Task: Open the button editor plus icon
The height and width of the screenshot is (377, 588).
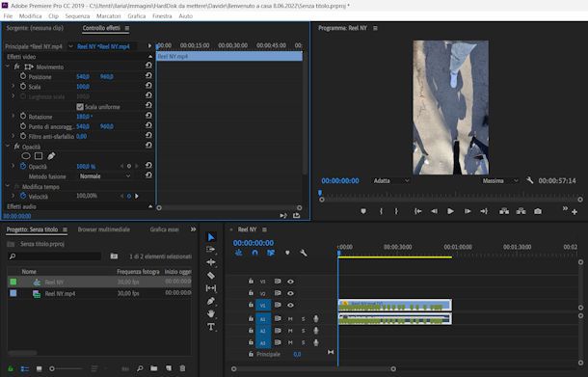Action: point(575,212)
